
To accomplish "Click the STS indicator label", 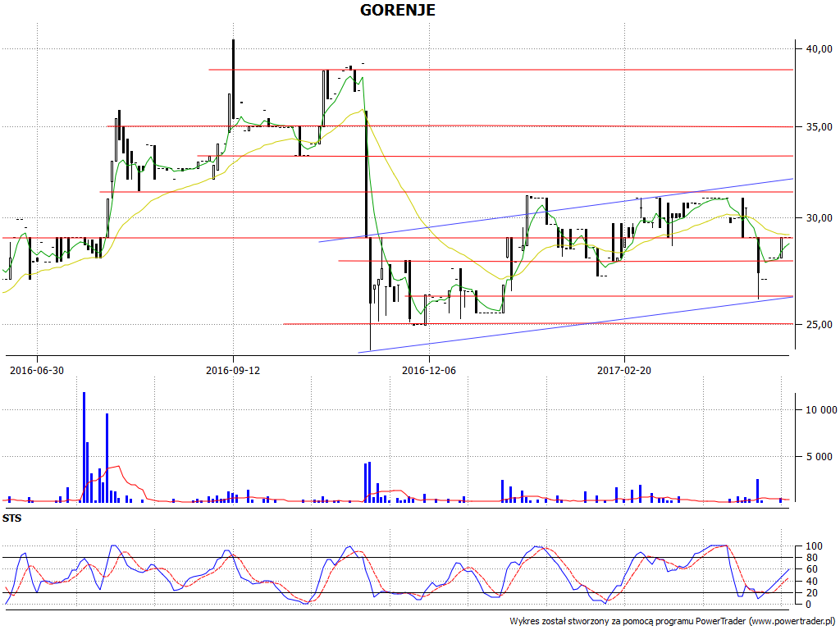I will click(11, 518).
